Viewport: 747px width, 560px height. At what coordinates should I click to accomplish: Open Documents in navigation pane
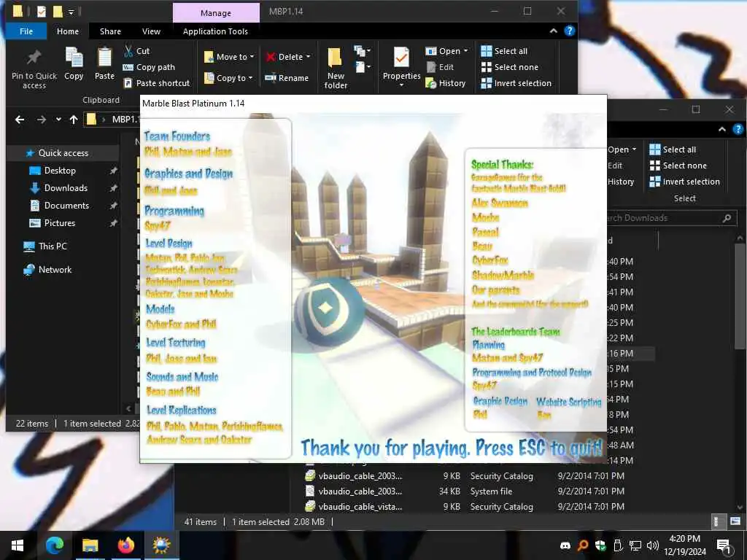click(66, 206)
